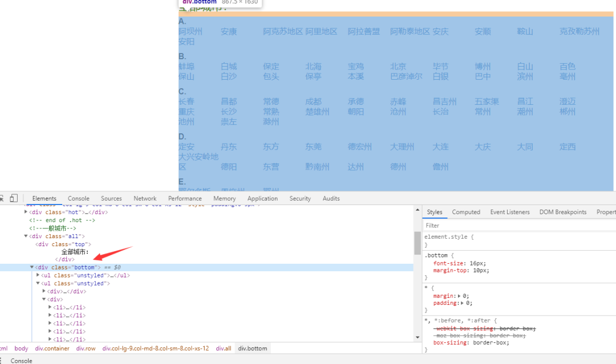Viewport: 616px width, 364px height.
Task: Collapse the div class="bottom" node
Action: (x=32, y=267)
